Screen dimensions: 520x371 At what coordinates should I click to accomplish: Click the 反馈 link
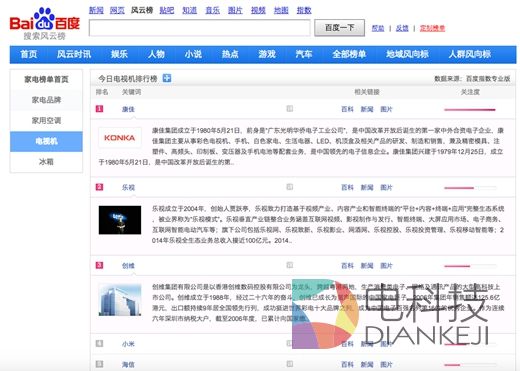click(402, 28)
